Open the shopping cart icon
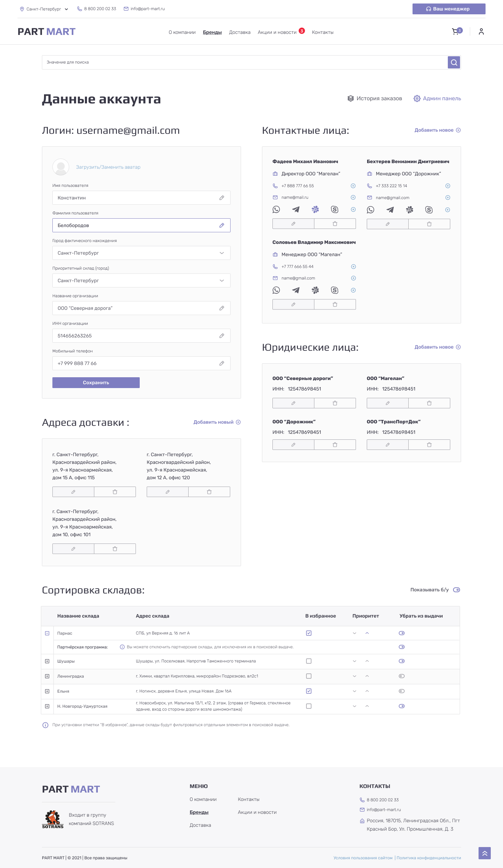 [455, 32]
